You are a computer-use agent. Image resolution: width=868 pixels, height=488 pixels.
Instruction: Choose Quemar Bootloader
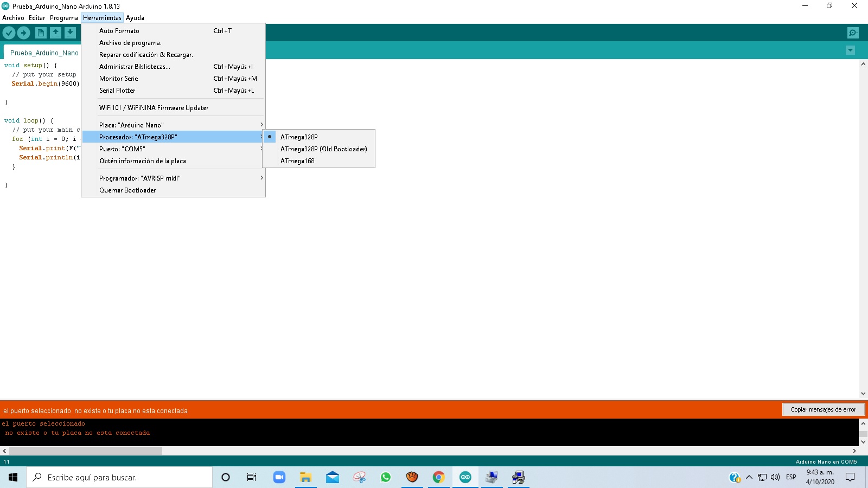click(173, 190)
